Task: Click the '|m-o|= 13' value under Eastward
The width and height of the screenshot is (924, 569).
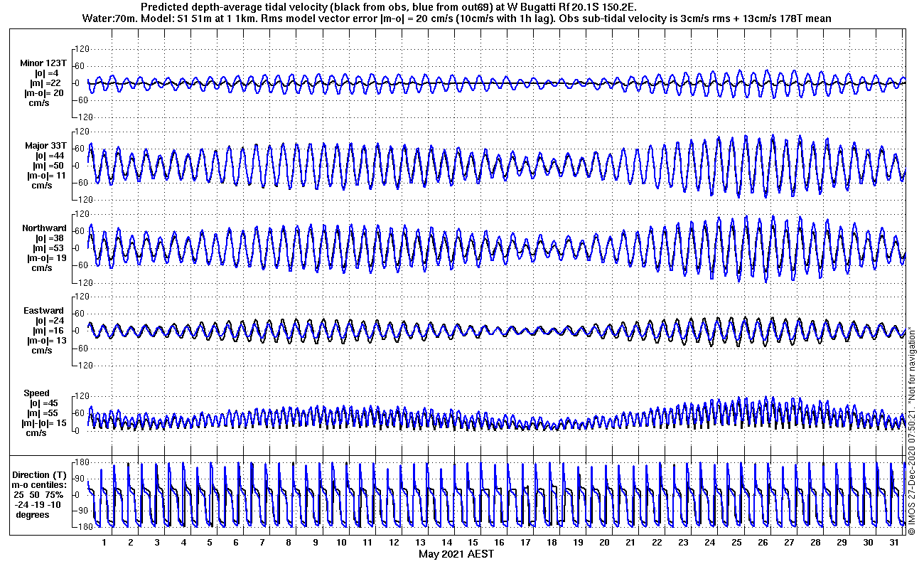Action: click(x=46, y=341)
